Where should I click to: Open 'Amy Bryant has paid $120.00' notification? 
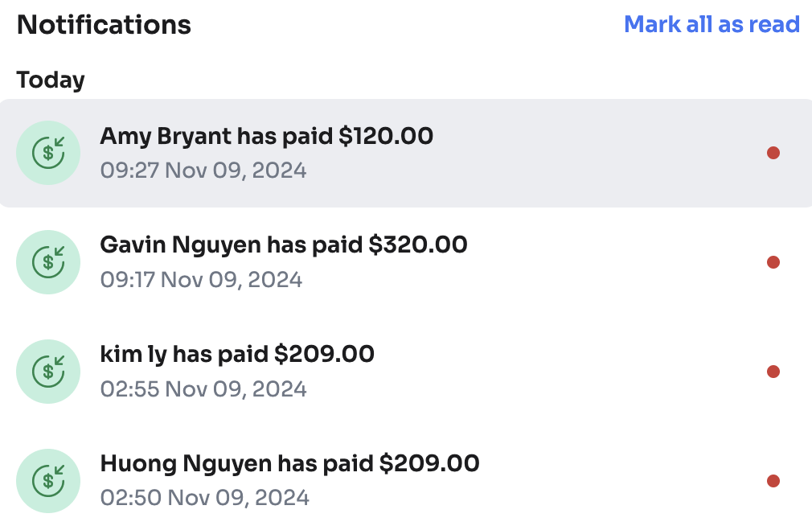(x=266, y=136)
